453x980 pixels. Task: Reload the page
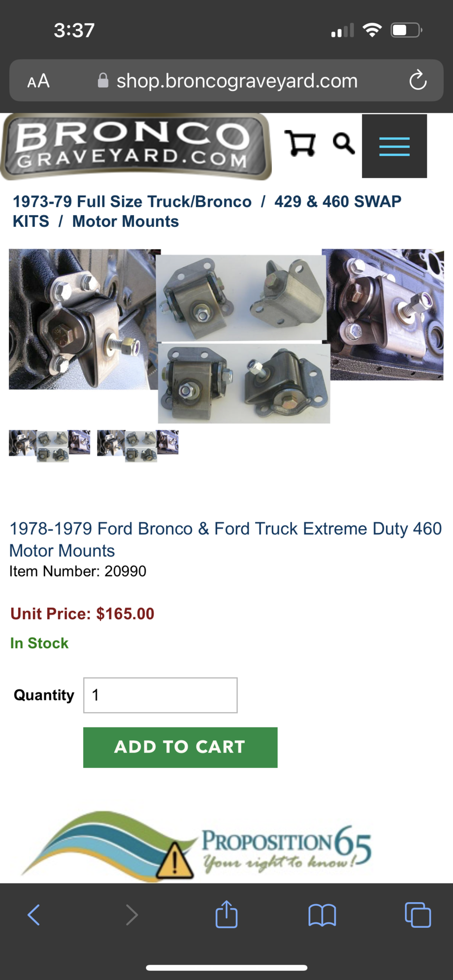coord(417,80)
